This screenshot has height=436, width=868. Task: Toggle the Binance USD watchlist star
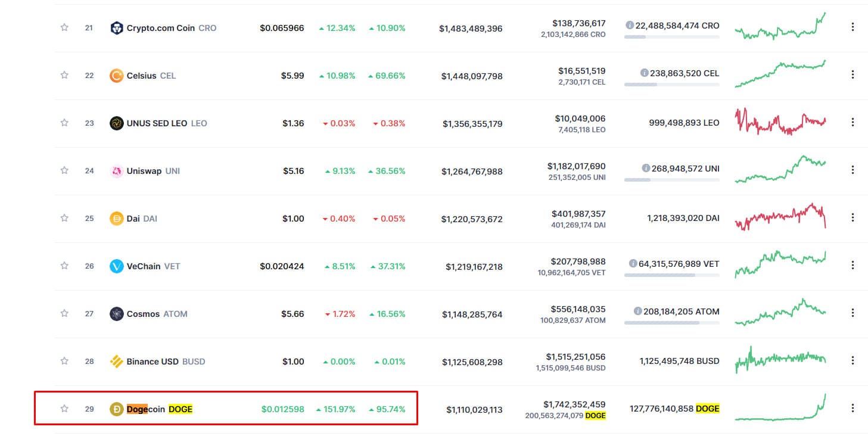[x=64, y=361]
